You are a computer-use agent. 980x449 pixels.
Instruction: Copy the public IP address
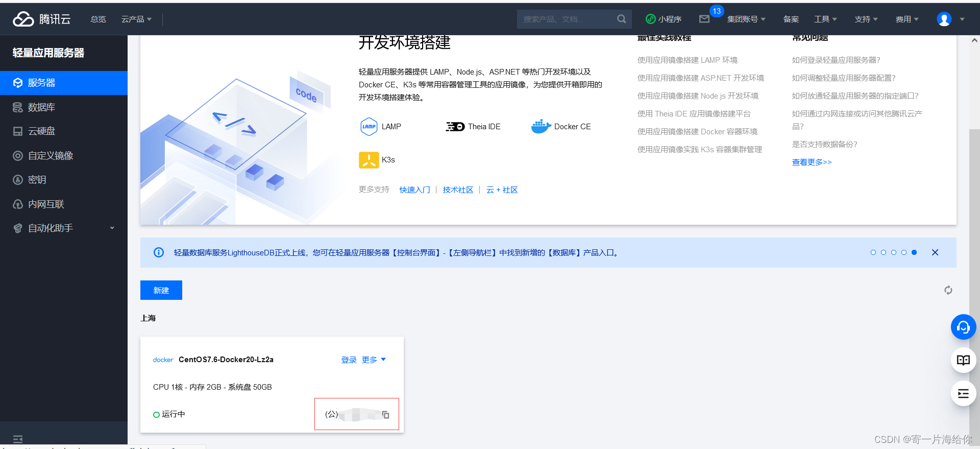click(386, 415)
